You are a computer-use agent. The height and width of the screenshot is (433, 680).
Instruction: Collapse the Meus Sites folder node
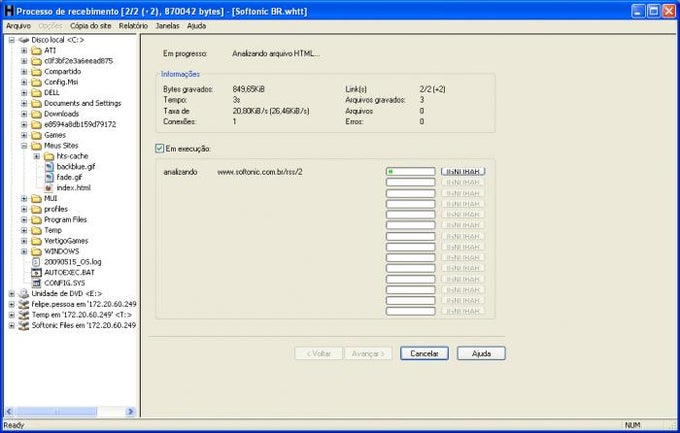click(x=24, y=145)
